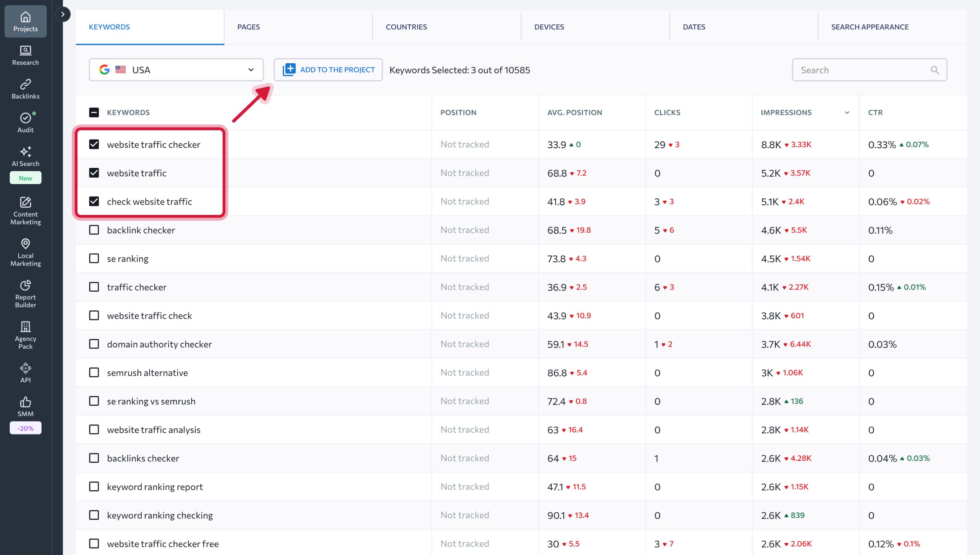980x555 pixels.
Task: Open the Impressions column options
Action: (846, 112)
